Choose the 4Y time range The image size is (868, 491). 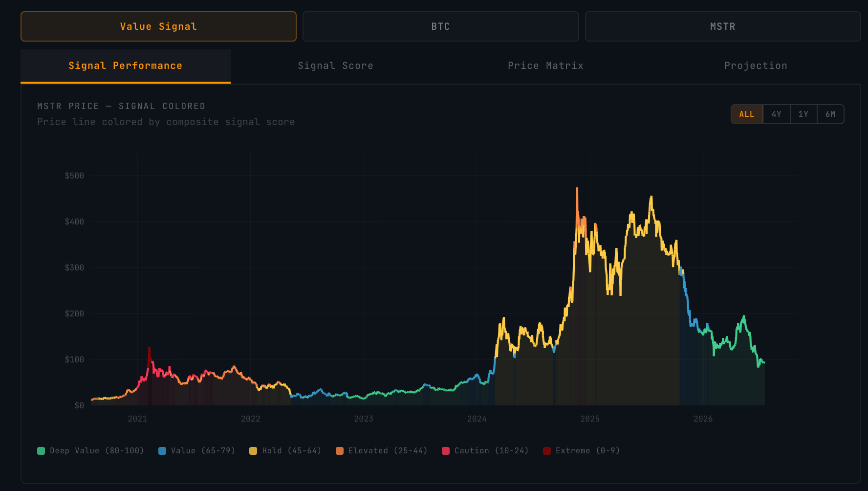(x=776, y=114)
